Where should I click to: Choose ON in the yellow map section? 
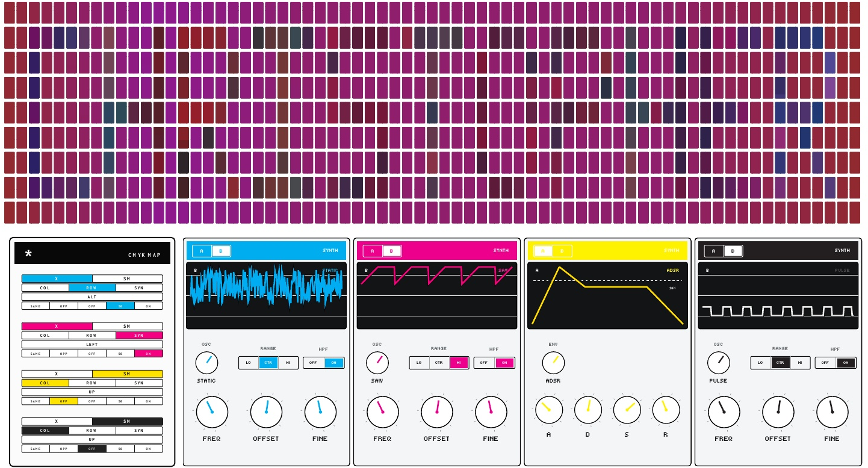pos(149,401)
